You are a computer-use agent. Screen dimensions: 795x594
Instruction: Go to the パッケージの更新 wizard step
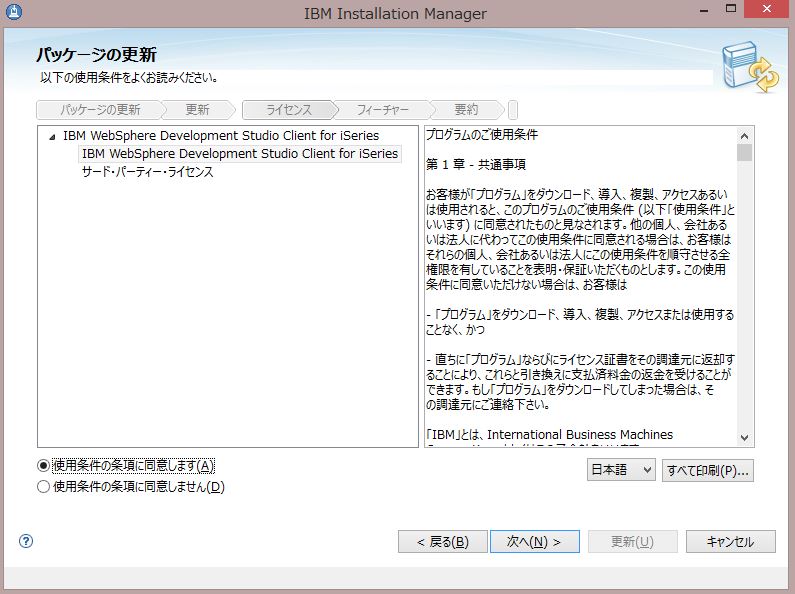(x=100, y=109)
